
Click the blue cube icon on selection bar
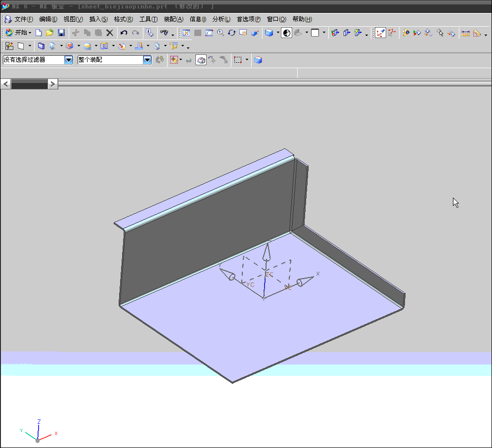[x=258, y=60]
